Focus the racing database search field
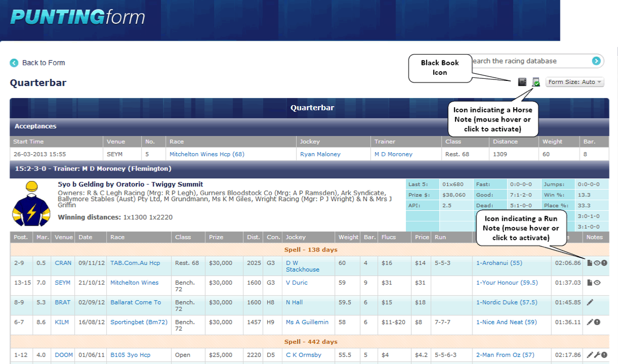 529,61
